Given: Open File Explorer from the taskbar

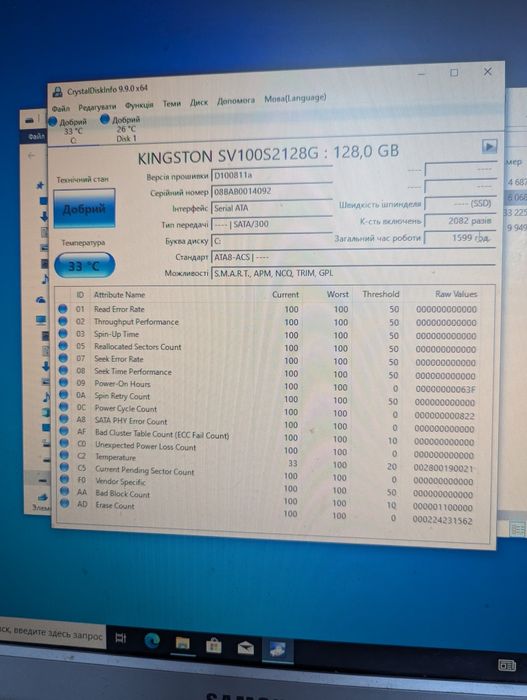Looking at the screenshot, I should tap(183, 643).
